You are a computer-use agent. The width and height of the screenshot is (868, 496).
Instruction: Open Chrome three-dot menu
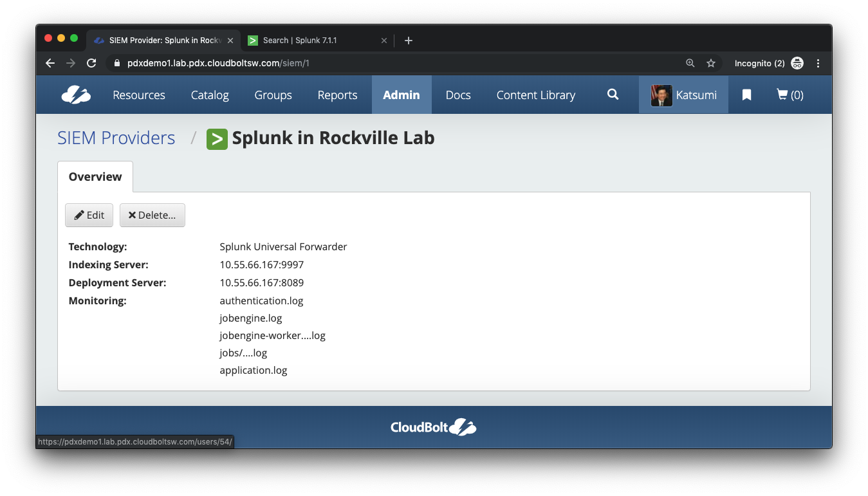(818, 63)
